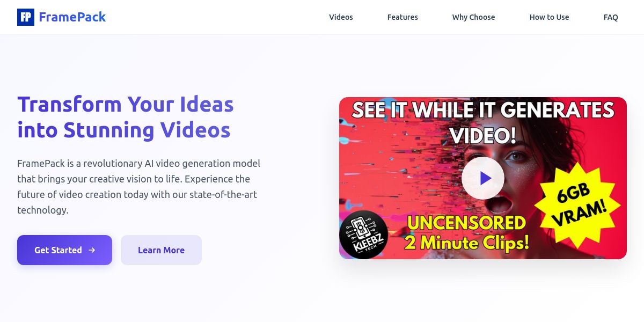Click the SEE IT WHILE IT GENERATES title

(483, 111)
